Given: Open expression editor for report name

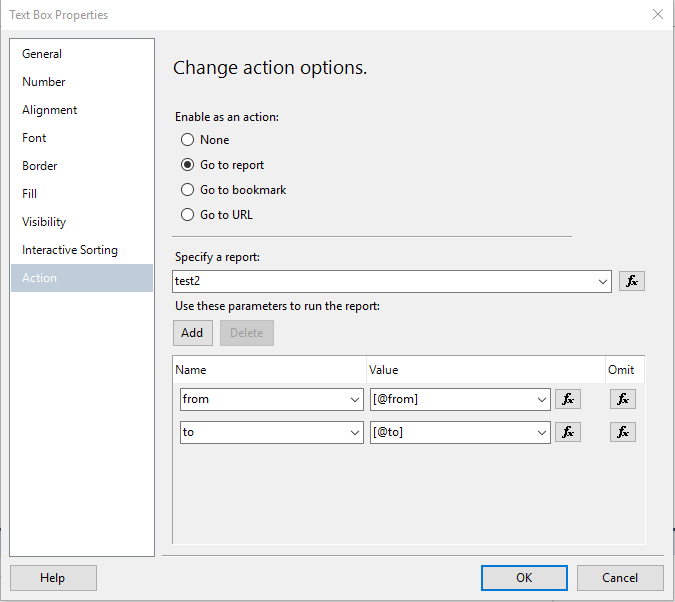Looking at the screenshot, I should pos(631,281).
